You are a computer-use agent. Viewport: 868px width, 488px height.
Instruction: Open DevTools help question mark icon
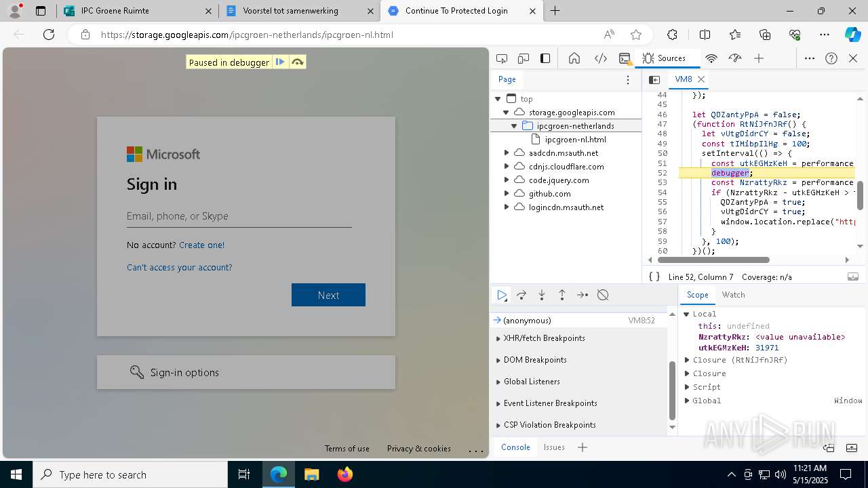coord(831,58)
